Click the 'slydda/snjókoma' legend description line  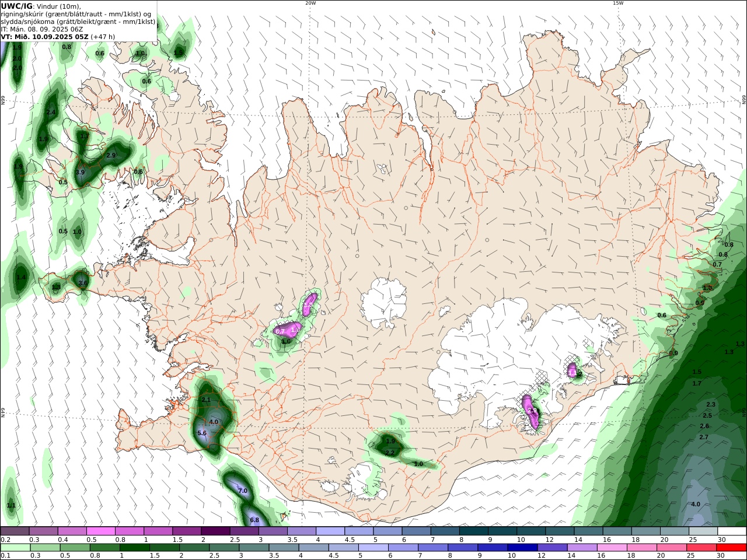tap(78, 22)
